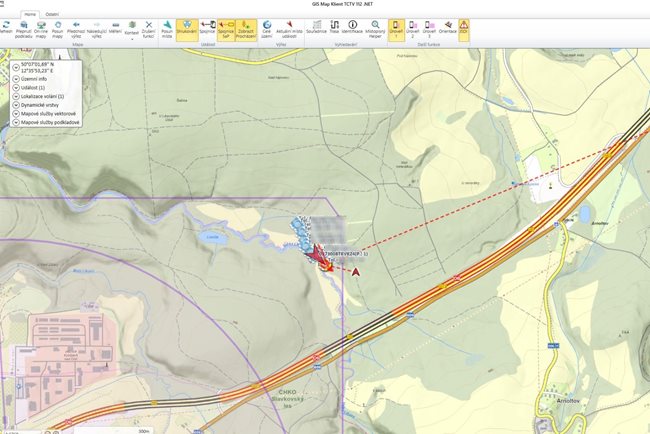
Task: Select the Home ribbon tab
Action: [x=30, y=14]
